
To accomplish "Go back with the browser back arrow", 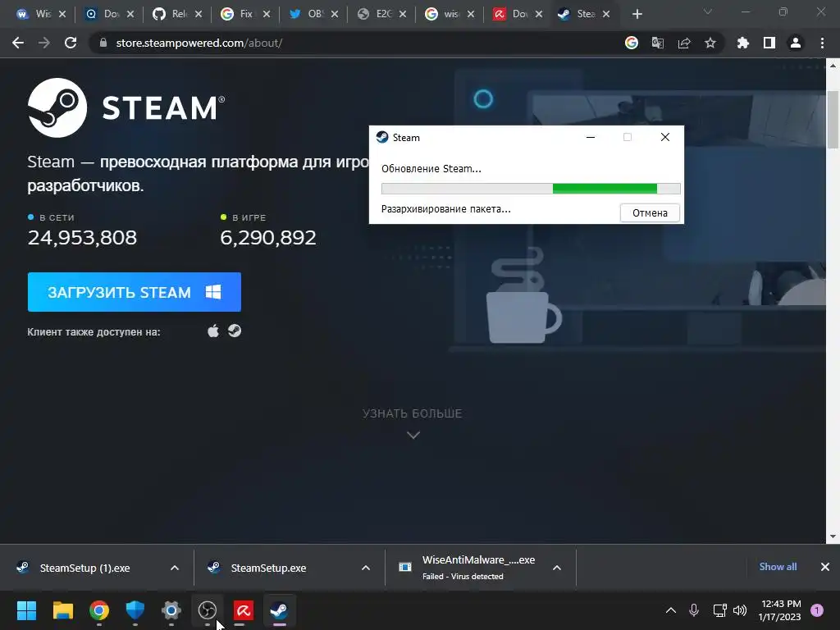I will [18, 43].
